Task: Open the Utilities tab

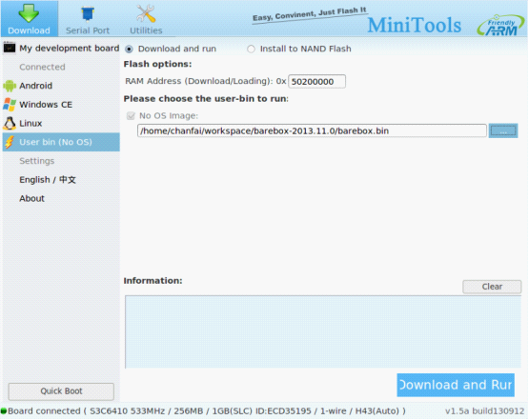Action: (146, 18)
